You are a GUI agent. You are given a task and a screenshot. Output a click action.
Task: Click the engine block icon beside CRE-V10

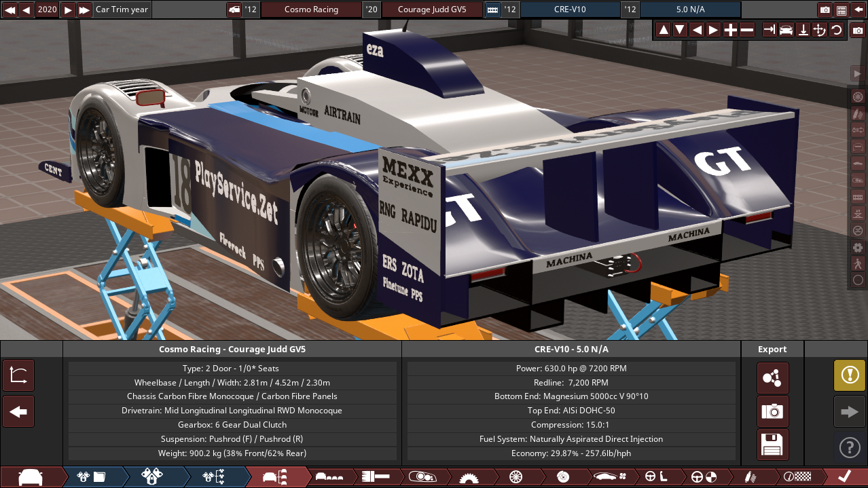click(x=492, y=10)
